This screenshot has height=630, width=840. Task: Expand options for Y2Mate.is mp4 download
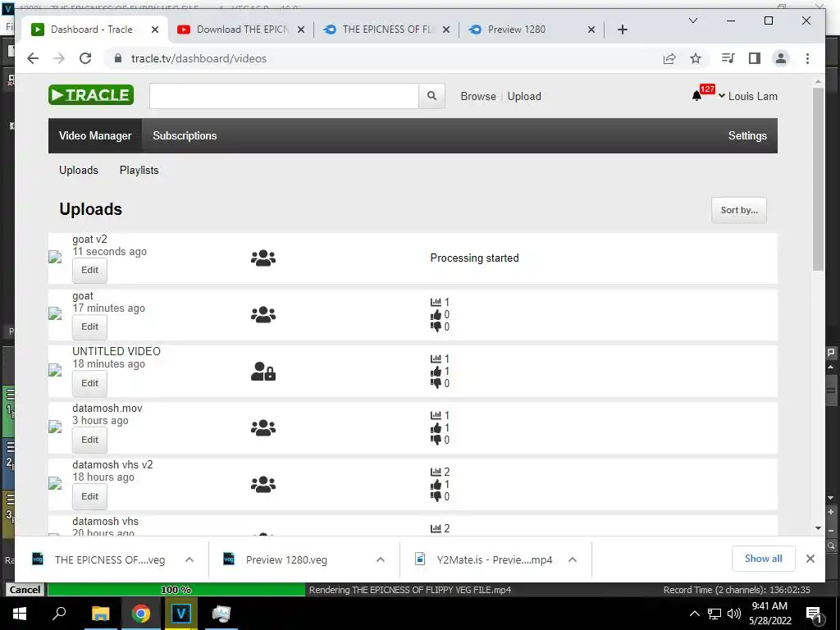pyautogui.click(x=572, y=559)
